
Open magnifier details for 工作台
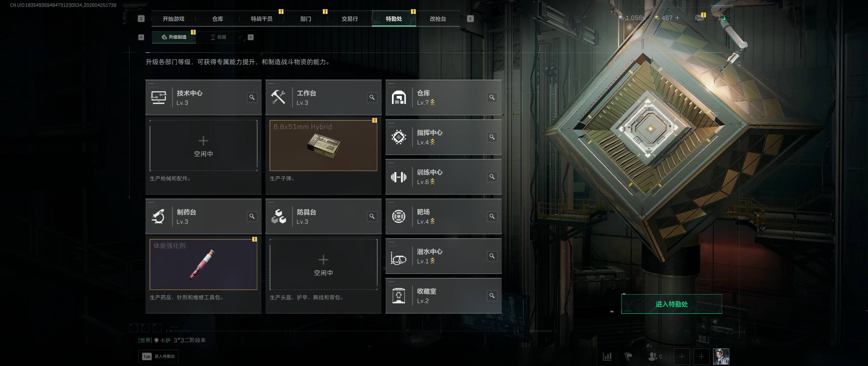(x=372, y=98)
